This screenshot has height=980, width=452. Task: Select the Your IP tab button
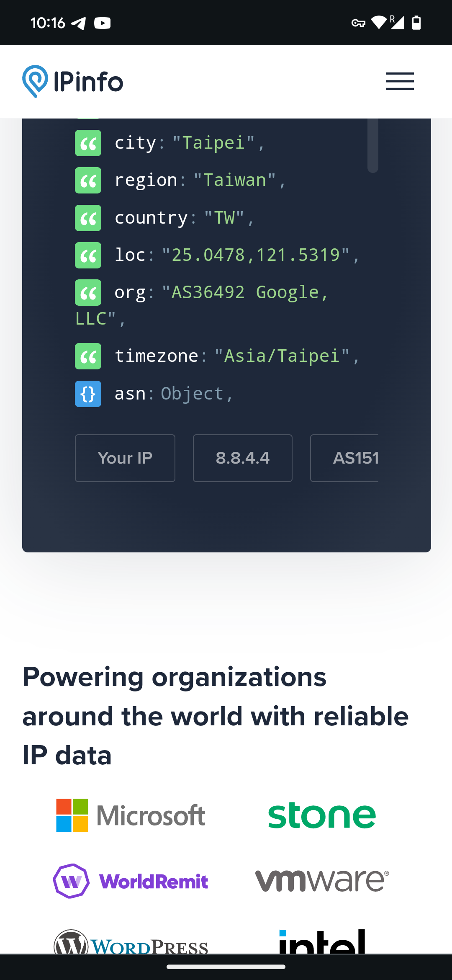point(125,458)
